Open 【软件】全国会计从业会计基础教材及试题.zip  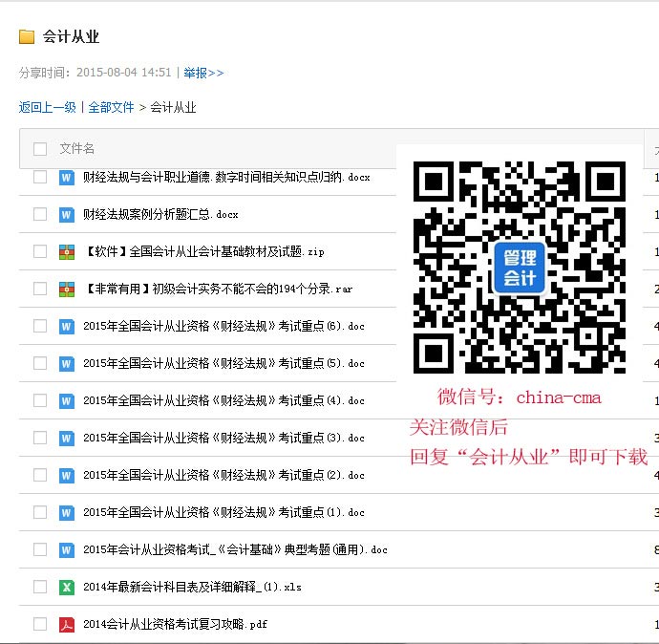203,252
